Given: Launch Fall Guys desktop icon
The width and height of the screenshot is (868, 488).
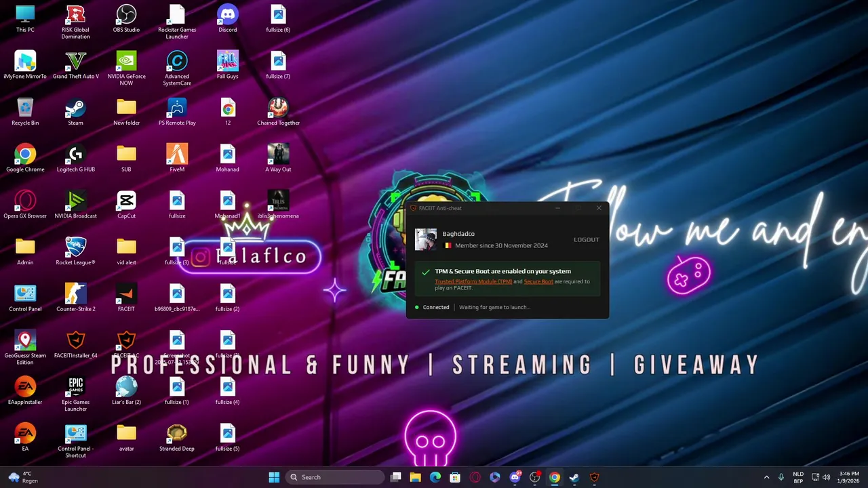Looking at the screenshot, I should click(x=227, y=65).
